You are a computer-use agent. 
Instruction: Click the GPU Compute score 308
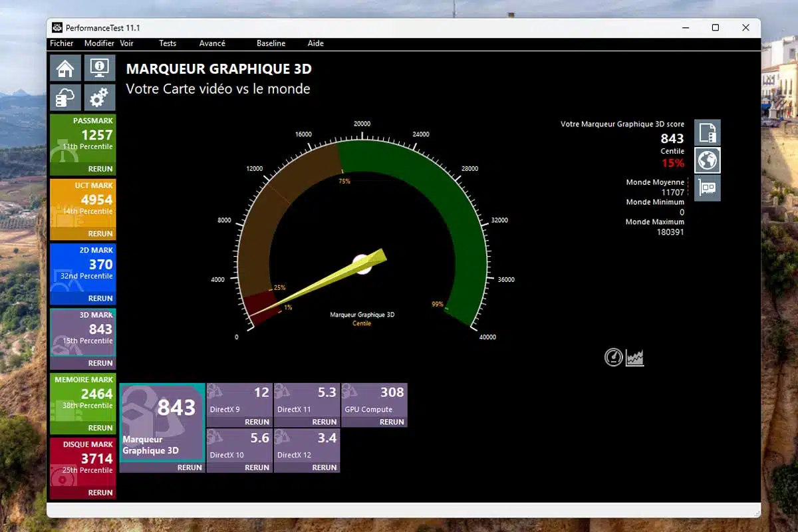(392, 392)
